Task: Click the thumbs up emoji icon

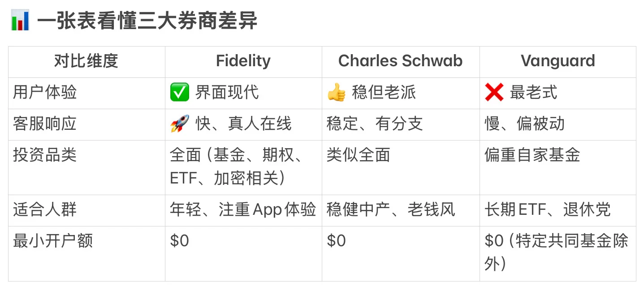Action: click(337, 93)
